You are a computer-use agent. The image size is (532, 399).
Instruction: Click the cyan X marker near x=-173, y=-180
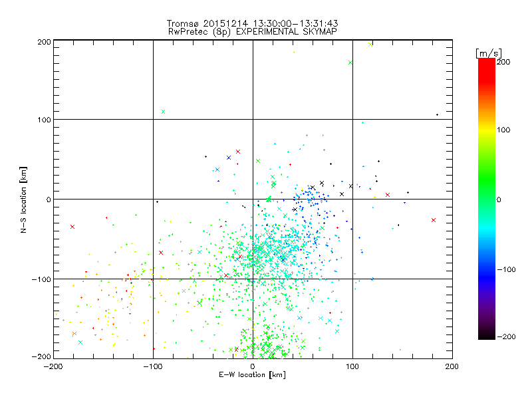coord(80,342)
